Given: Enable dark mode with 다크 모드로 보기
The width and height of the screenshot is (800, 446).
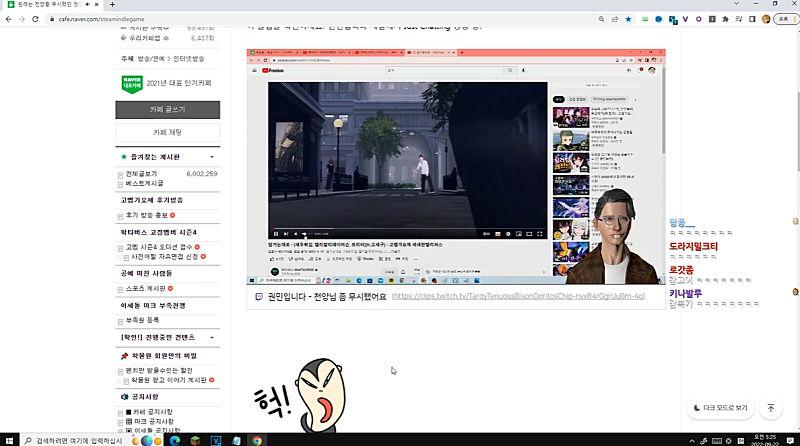Looking at the screenshot, I should tap(720, 408).
